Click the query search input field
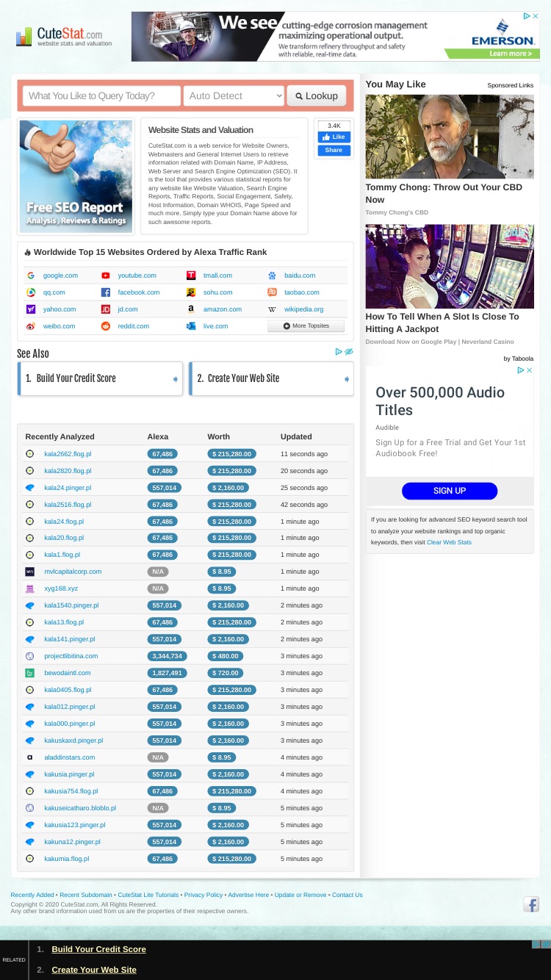The image size is (551, 980). coord(101,96)
